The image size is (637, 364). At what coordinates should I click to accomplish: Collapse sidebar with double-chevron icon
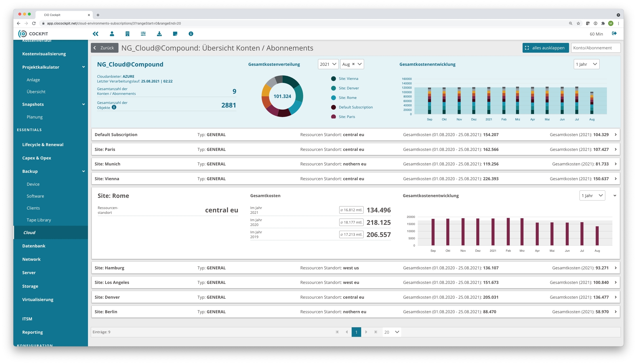point(96,34)
